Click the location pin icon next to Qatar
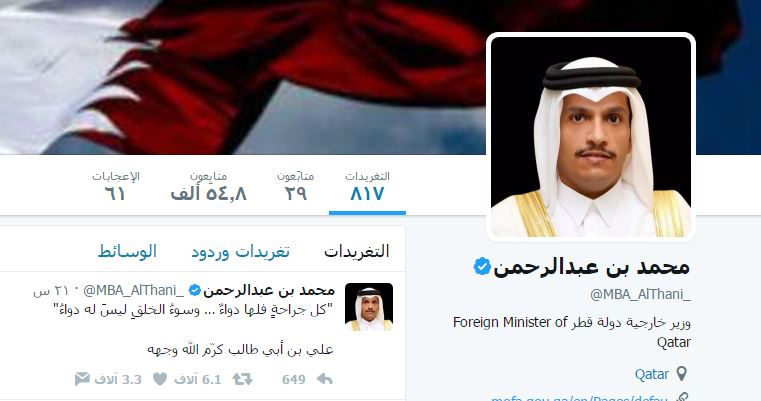This screenshot has height=401, width=761. click(682, 374)
